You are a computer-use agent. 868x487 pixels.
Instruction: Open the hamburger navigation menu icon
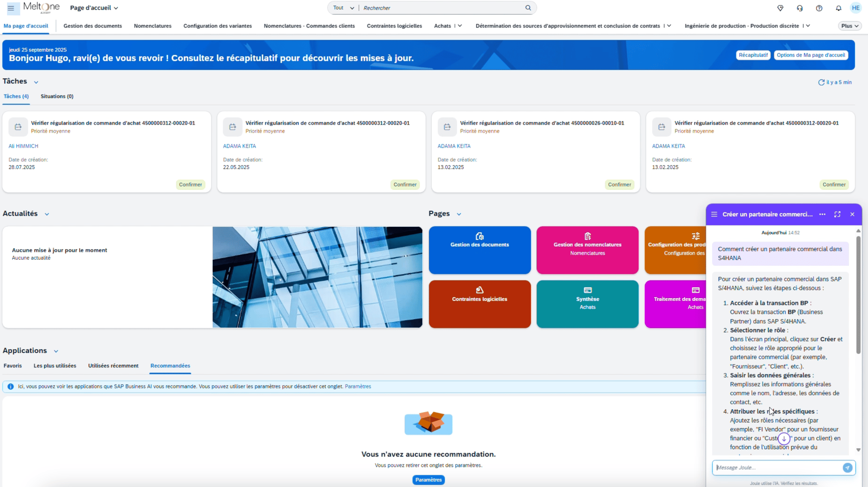pyautogui.click(x=11, y=8)
